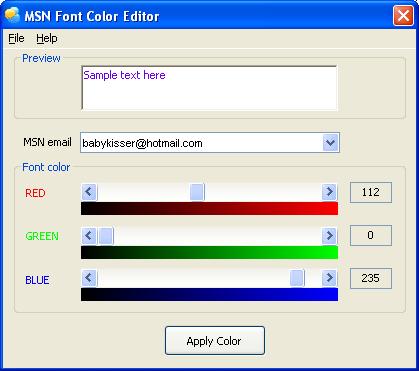Image resolution: width=419 pixels, height=371 pixels.
Task: Click the GREEN slider right arrow
Action: coord(329,236)
